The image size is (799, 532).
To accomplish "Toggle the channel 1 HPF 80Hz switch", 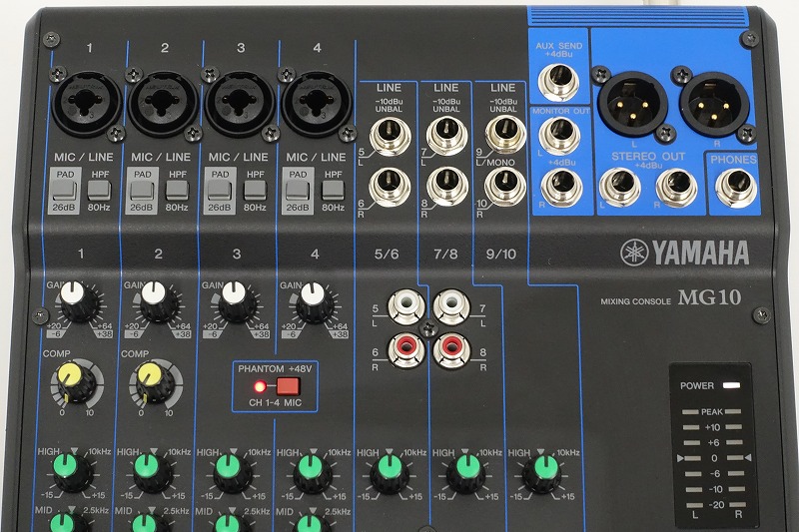I will tap(99, 191).
